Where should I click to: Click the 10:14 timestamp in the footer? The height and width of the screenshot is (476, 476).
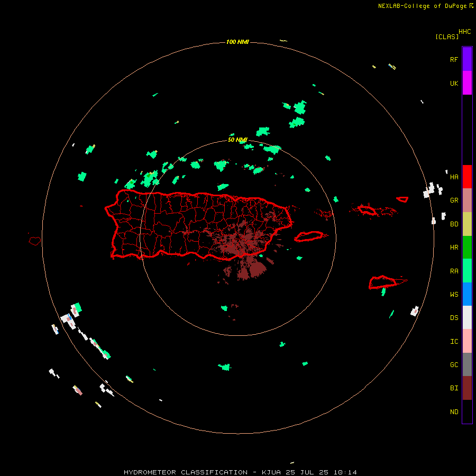pos(345,472)
